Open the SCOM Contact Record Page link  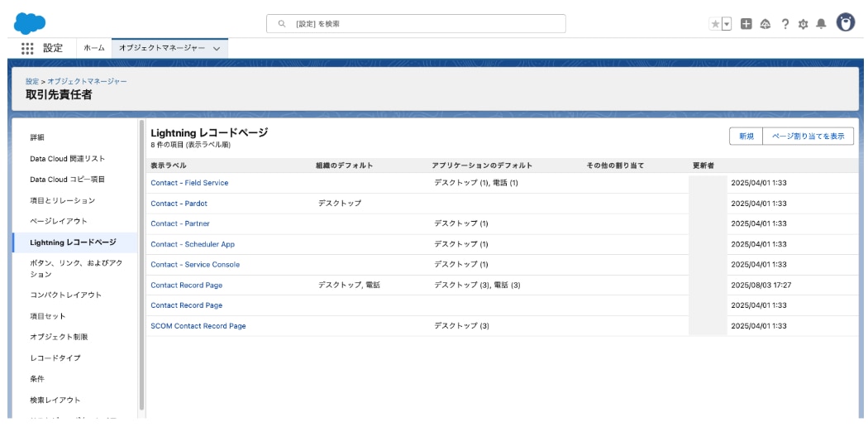click(x=198, y=326)
